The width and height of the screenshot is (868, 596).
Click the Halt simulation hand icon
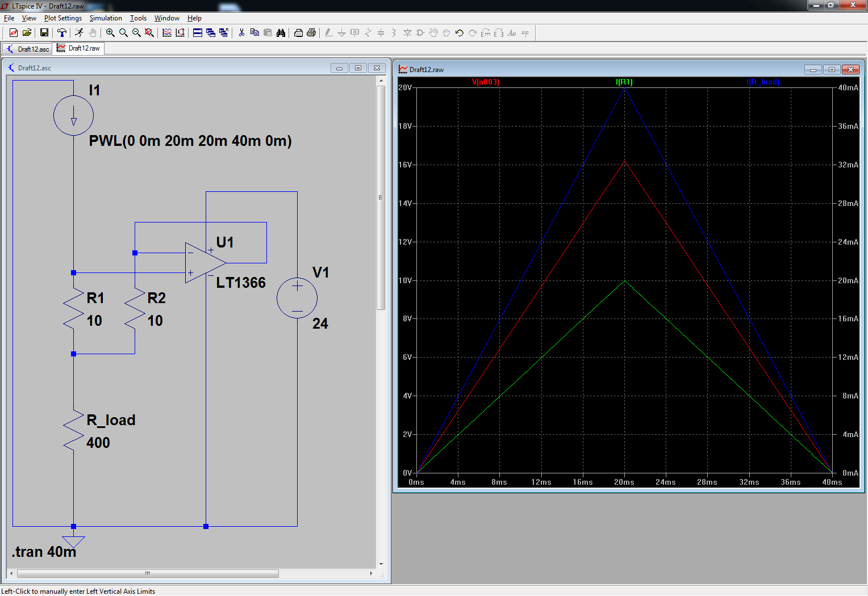pyautogui.click(x=93, y=33)
